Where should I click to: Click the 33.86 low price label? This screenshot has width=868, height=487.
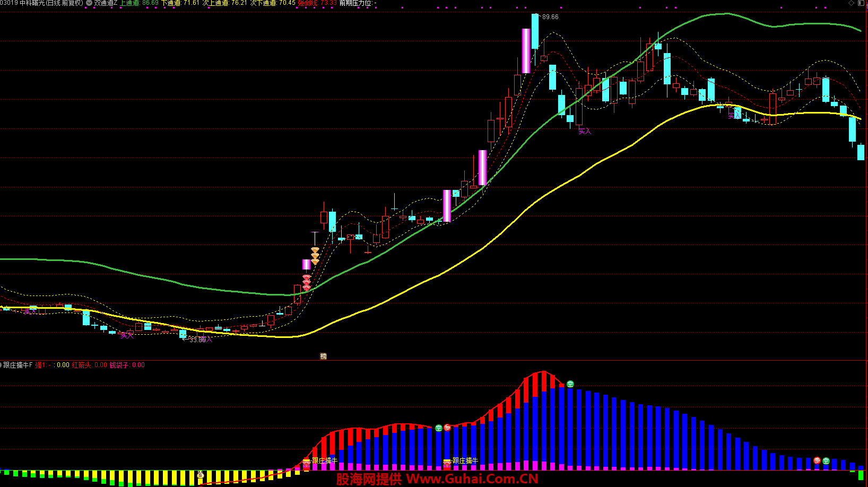coord(197,340)
